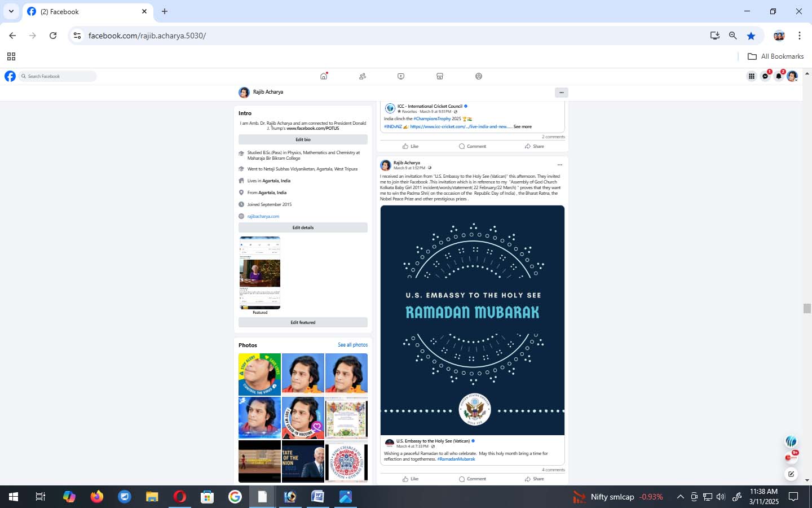This screenshot has height=508, width=812.
Task: Click the Facebook logo
Action: coord(10,76)
